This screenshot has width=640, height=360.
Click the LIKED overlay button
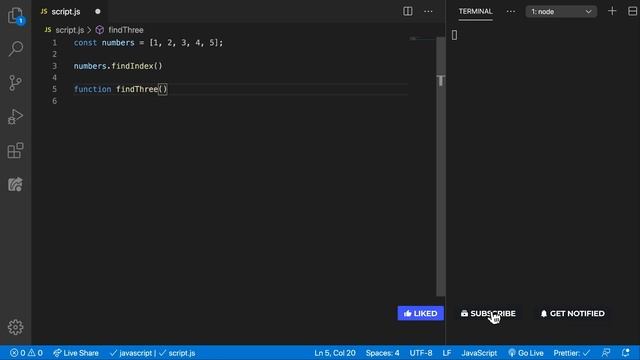tap(420, 313)
